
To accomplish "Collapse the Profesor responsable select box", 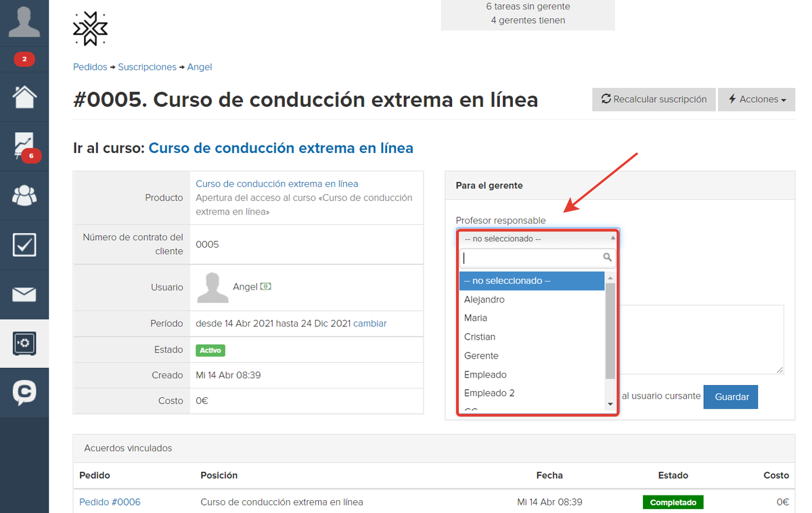I will [x=538, y=239].
